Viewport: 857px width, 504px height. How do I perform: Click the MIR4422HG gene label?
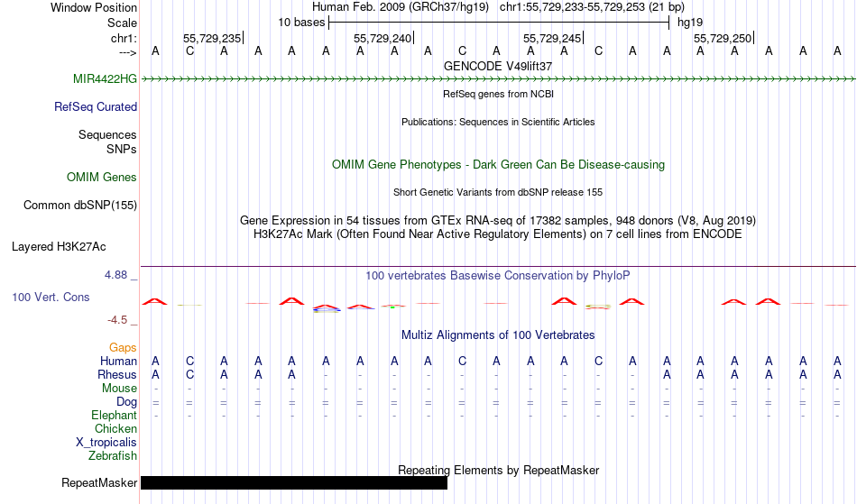point(105,79)
